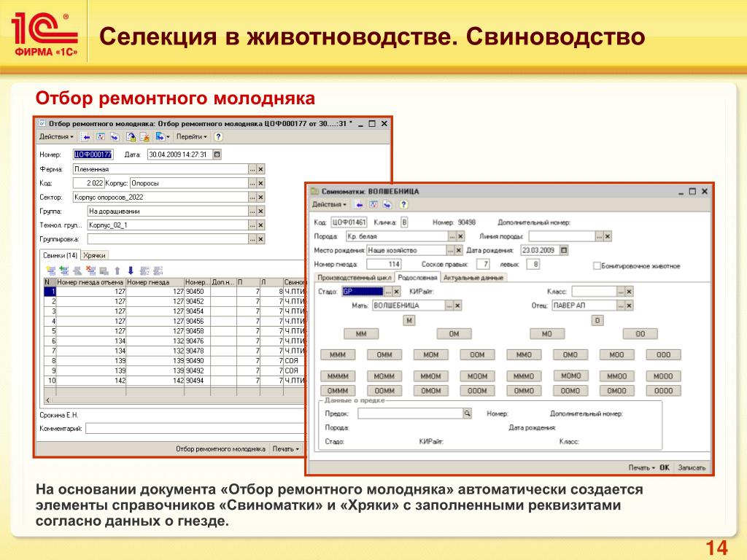The width and height of the screenshot is (747, 560).
Task: Switch to Свинки (14) tab
Action: pos(60,255)
